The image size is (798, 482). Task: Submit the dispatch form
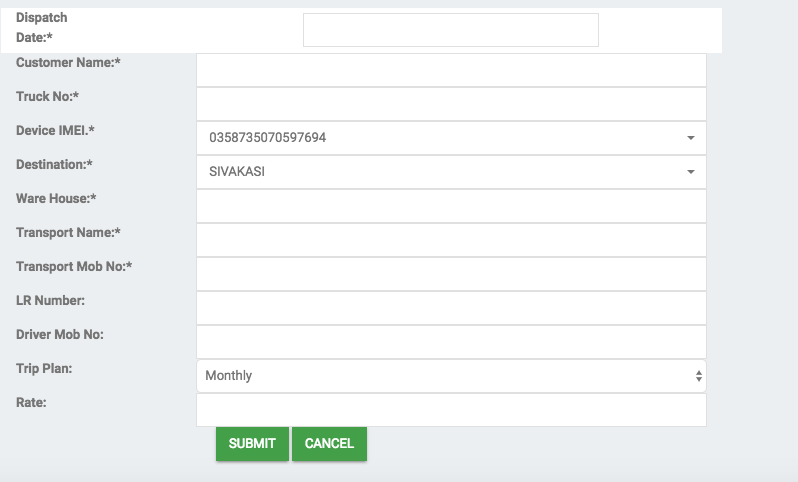[252, 444]
